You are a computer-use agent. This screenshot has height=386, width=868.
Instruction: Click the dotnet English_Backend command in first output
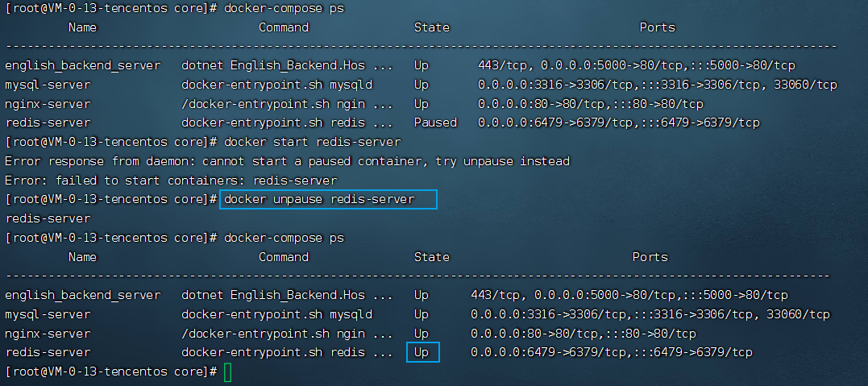(287, 65)
